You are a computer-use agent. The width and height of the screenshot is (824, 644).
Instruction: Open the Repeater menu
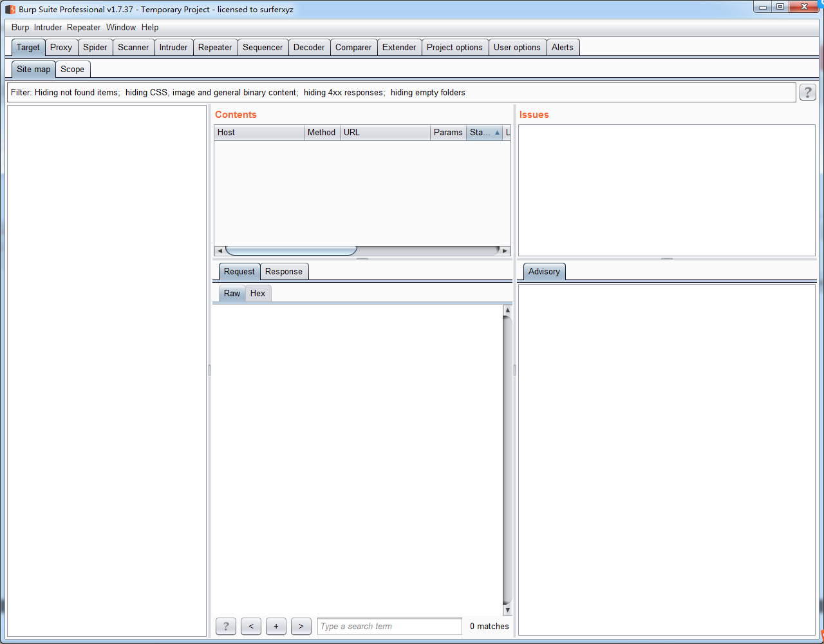(84, 28)
